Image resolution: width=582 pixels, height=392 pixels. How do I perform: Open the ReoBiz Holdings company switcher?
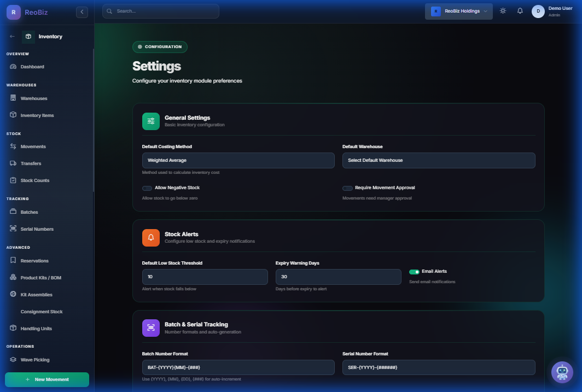pyautogui.click(x=458, y=10)
